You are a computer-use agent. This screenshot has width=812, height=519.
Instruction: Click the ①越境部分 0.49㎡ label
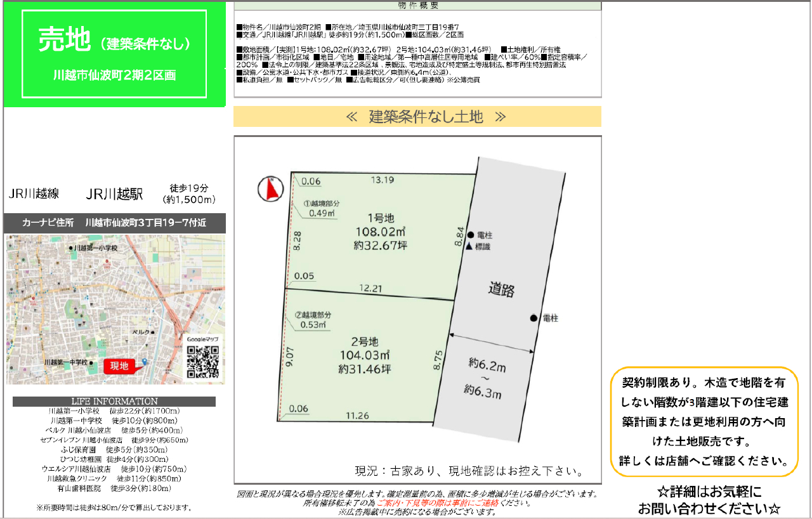[321, 208]
